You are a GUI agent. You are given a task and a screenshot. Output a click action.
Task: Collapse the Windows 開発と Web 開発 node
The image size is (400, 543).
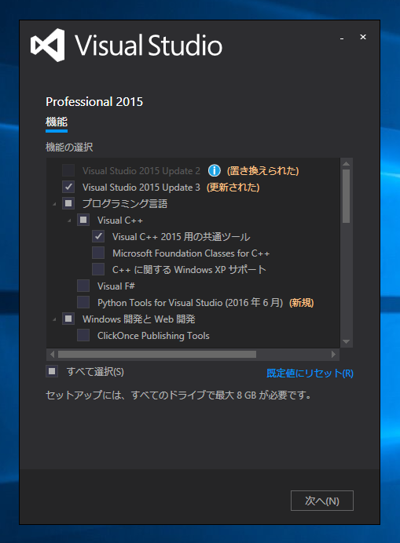(x=54, y=319)
